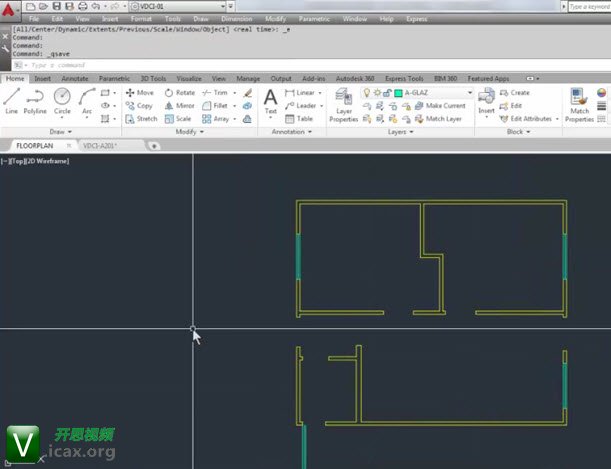Open the File menu

click(x=34, y=19)
